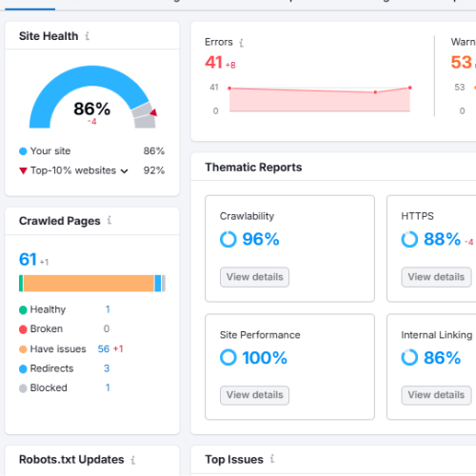The height and width of the screenshot is (476, 476).
Task: Click the orange Have issues bar segment
Action: [89, 283]
